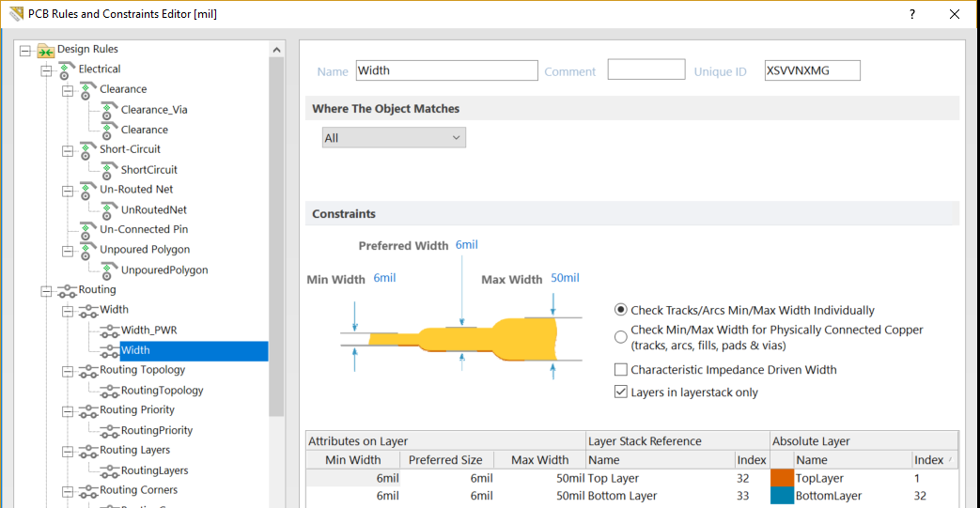Click the Preferred Size column header
The image size is (980, 508).
[x=445, y=460]
